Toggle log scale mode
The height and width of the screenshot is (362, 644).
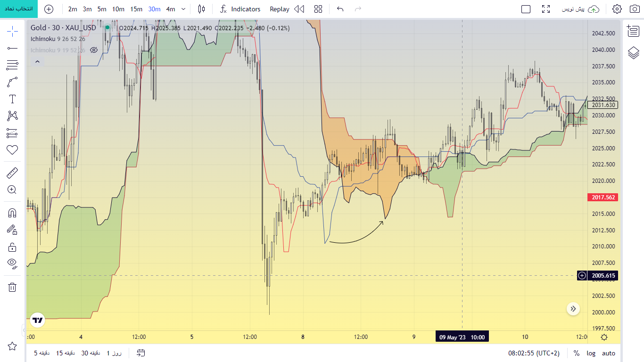(591, 353)
